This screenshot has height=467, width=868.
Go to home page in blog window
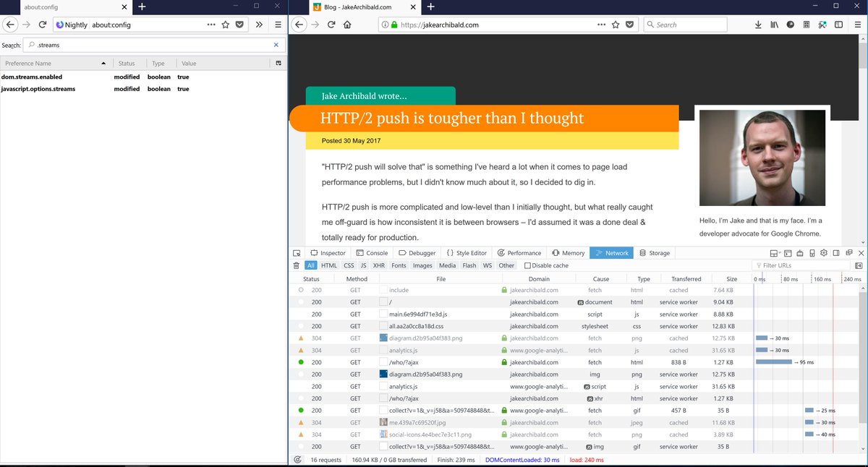347,24
